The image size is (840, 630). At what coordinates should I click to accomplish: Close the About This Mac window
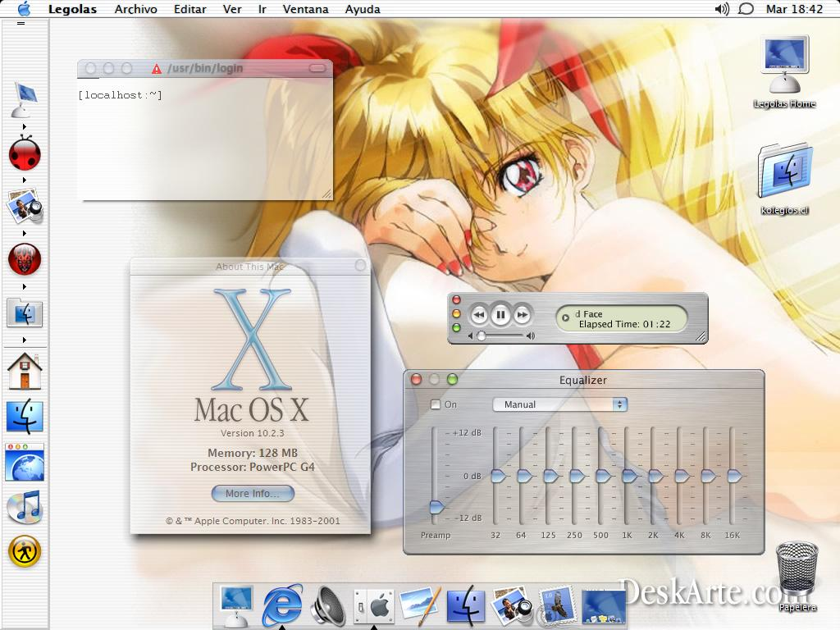pos(361,266)
